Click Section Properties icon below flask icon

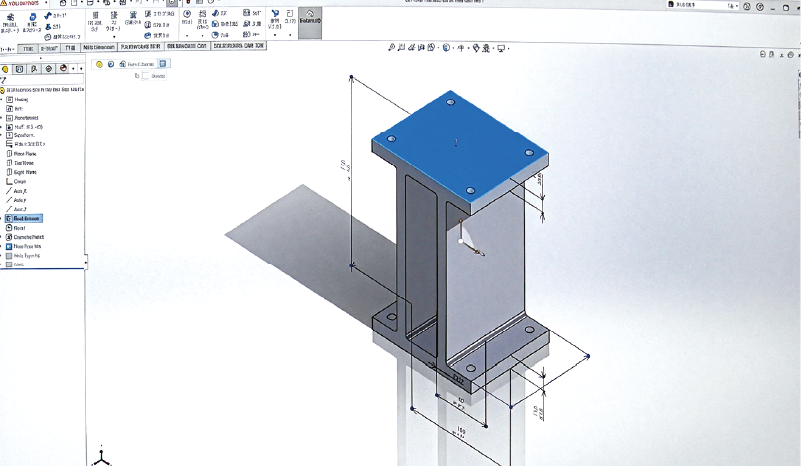click(48, 37)
